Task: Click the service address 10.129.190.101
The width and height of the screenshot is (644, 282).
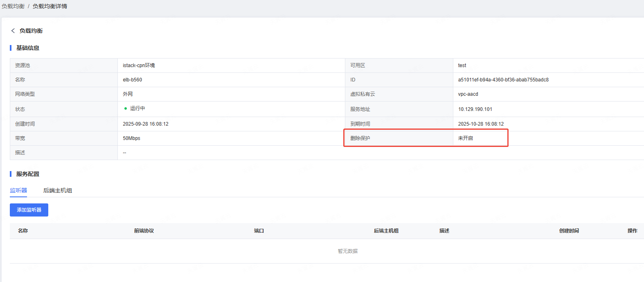Action: [475, 109]
